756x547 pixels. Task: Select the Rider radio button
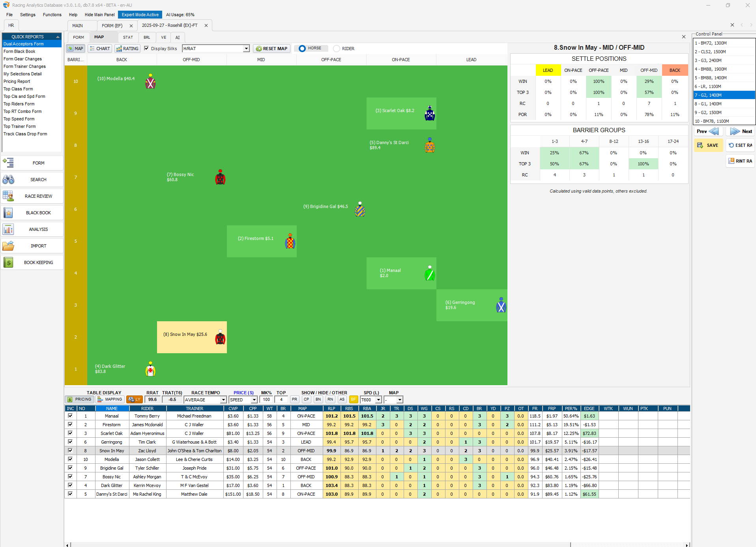(x=337, y=49)
